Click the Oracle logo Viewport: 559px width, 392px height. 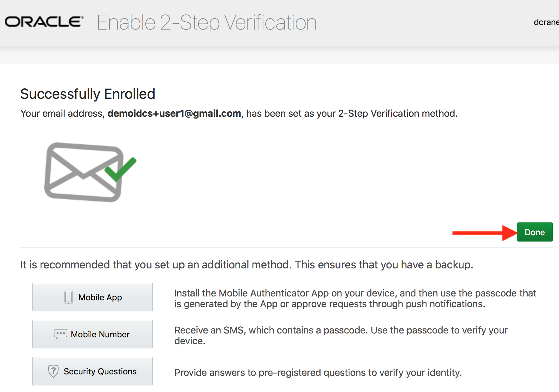(x=44, y=22)
